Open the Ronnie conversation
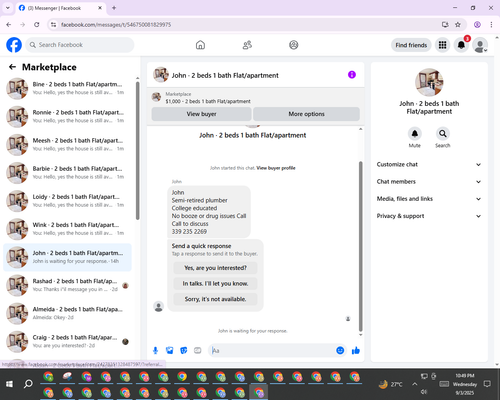Image resolution: width=500 pixels, height=400 pixels. [68, 116]
